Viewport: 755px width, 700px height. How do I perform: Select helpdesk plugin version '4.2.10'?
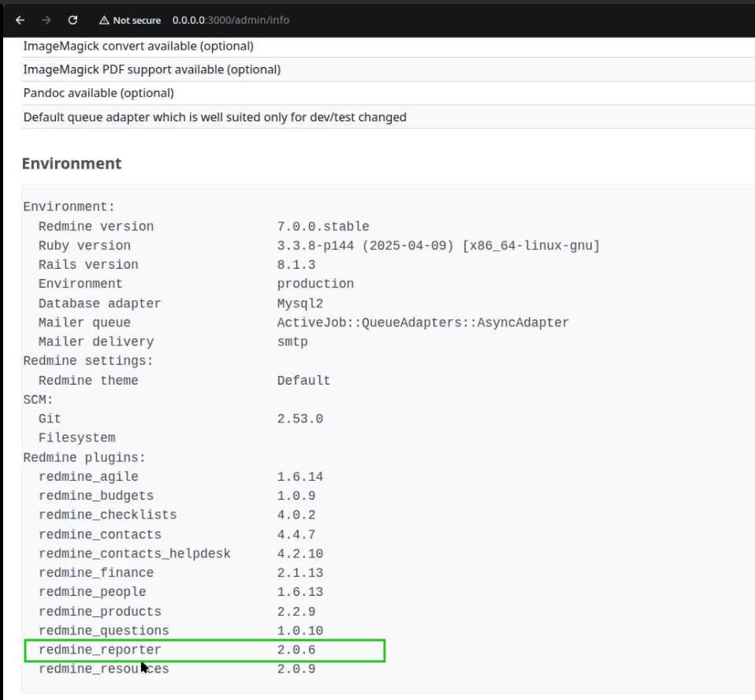[x=300, y=554]
